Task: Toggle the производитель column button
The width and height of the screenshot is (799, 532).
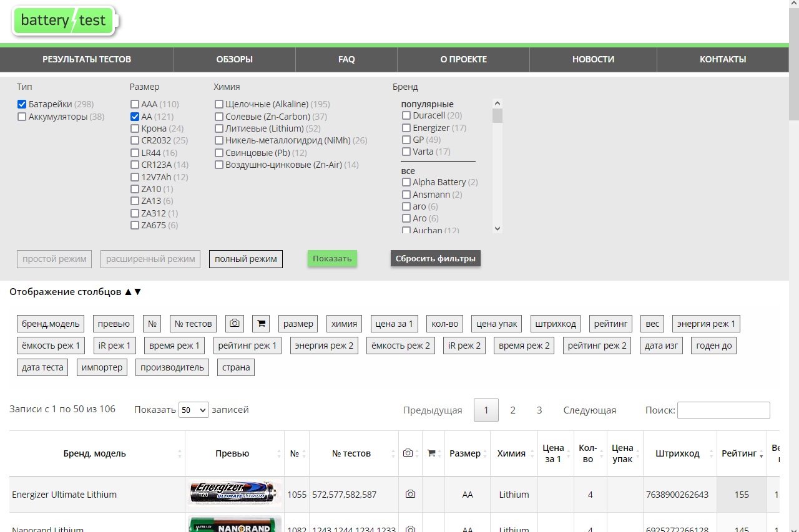Action: click(x=172, y=367)
